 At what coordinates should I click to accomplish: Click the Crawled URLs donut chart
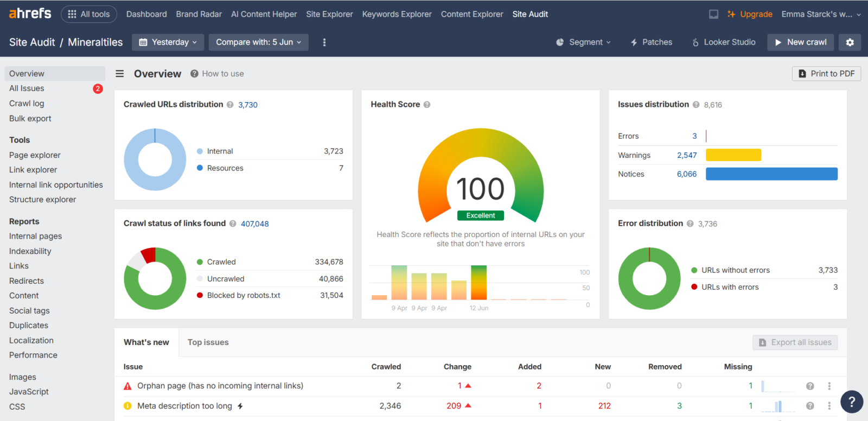[155, 160]
